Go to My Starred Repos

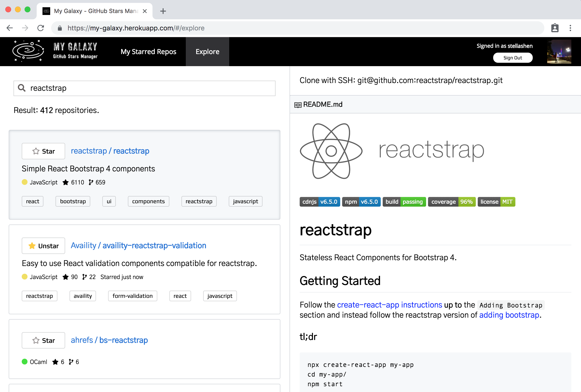coord(148,51)
